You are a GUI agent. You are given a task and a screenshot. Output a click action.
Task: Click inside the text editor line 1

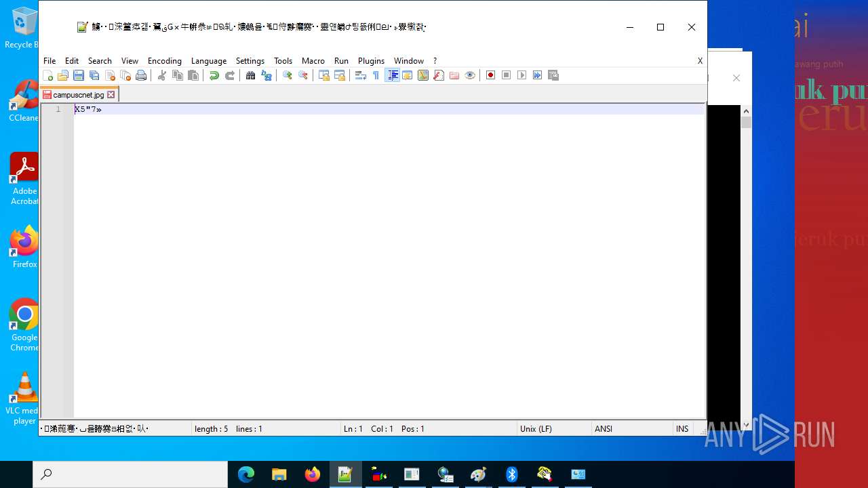tap(389, 109)
